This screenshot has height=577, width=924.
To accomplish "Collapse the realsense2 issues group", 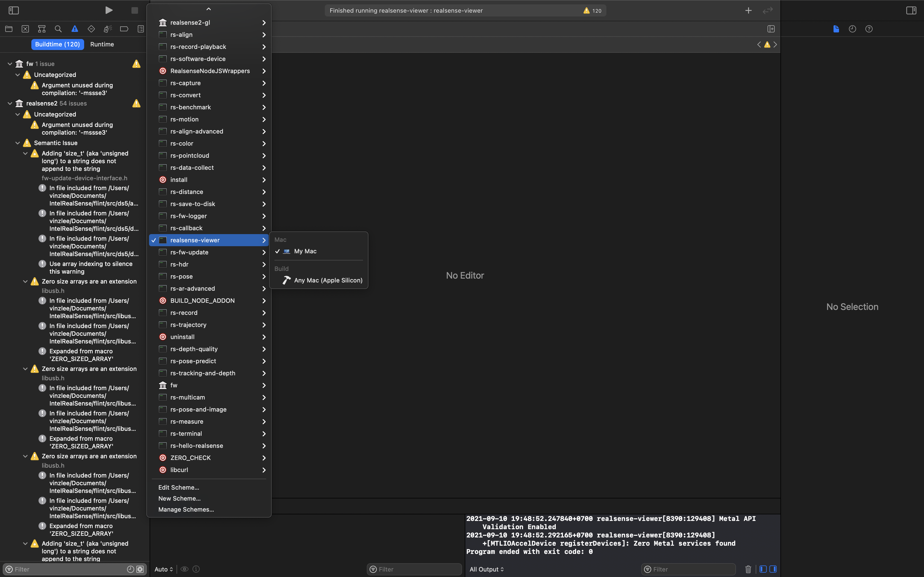I will (10, 103).
